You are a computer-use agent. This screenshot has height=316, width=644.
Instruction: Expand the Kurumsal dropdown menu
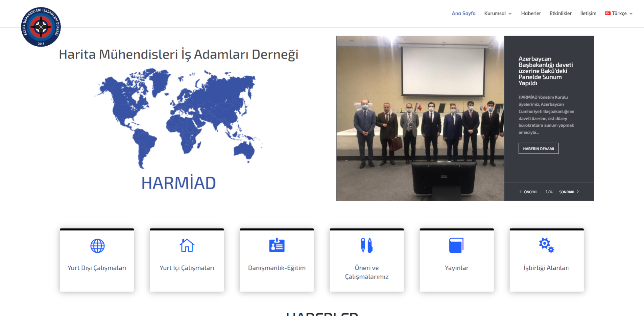498,14
